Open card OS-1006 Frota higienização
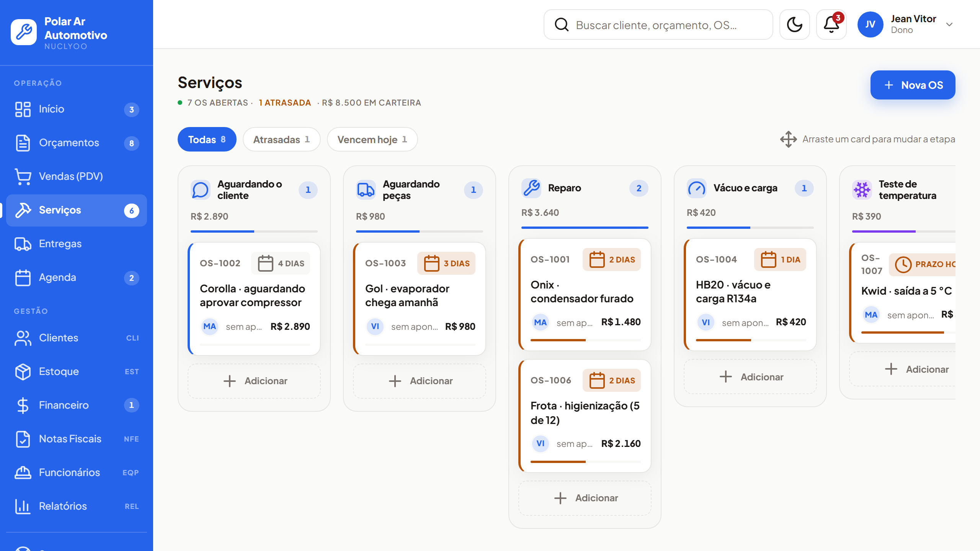 [x=585, y=416]
